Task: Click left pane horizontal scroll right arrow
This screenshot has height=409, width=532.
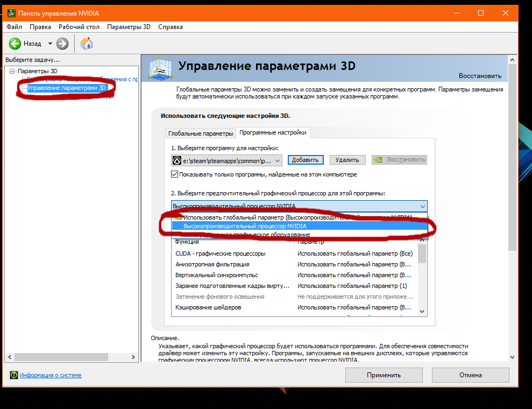Action: (x=133, y=357)
